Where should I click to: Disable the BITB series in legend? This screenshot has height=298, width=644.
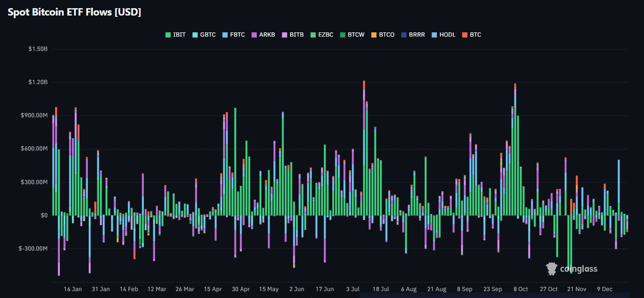click(292, 35)
